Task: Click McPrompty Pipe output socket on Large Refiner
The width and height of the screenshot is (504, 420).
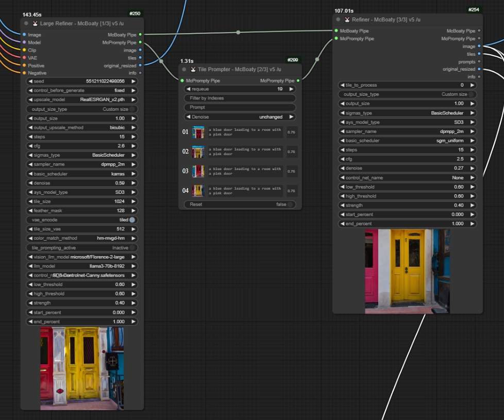Action: coord(140,42)
